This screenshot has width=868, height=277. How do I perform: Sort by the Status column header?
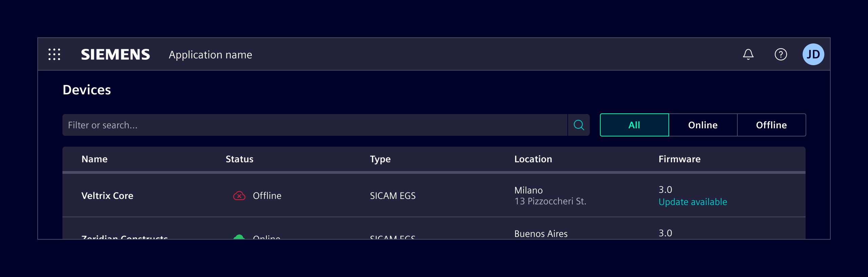coord(239,159)
